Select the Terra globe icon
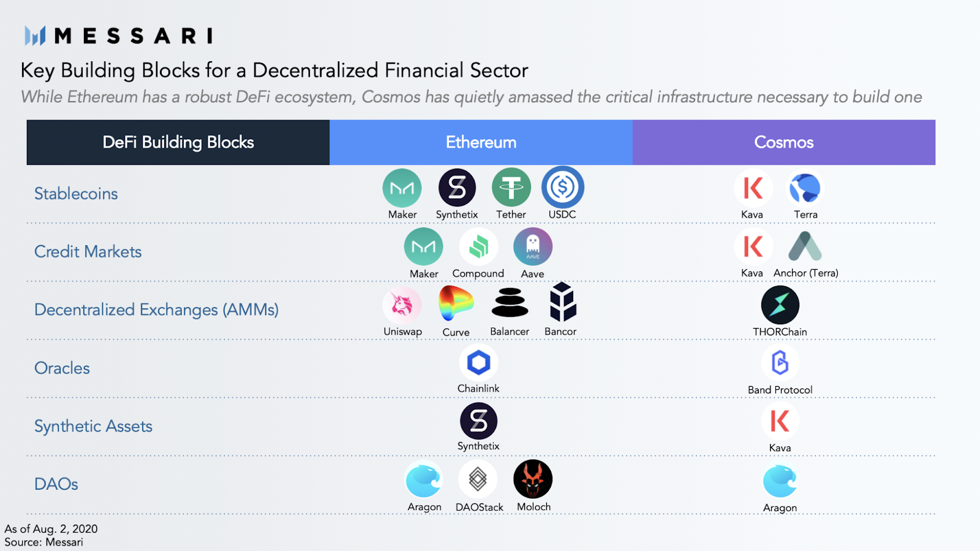 pyautogui.click(x=805, y=188)
